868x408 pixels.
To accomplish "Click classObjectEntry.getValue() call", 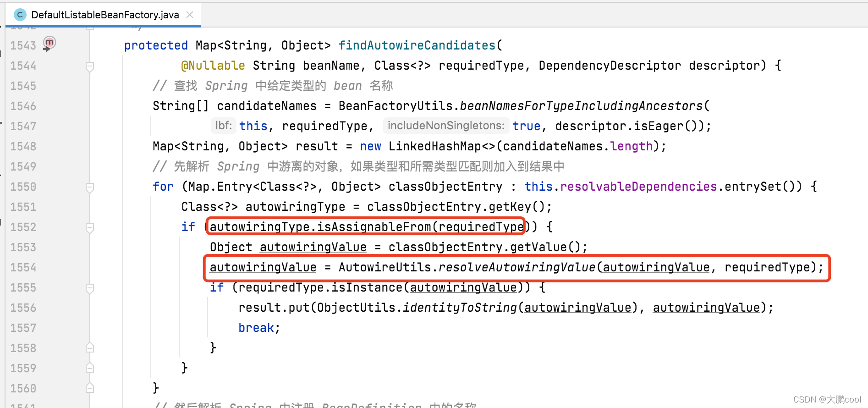I will (x=484, y=247).
